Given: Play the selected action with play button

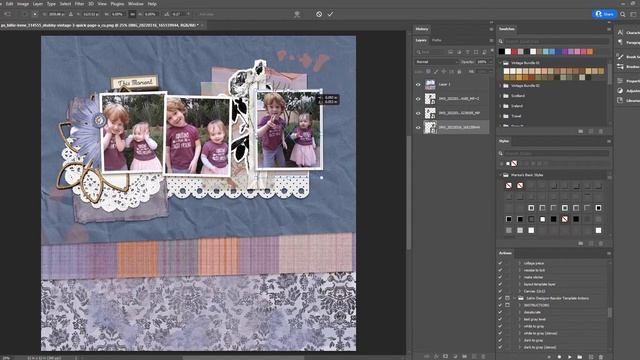Looking at the screenshot, I should tap(570, 357).
